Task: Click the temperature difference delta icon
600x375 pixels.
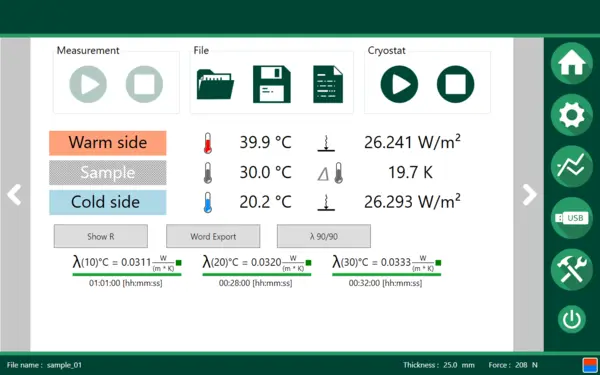Action: tap(330, 173)
